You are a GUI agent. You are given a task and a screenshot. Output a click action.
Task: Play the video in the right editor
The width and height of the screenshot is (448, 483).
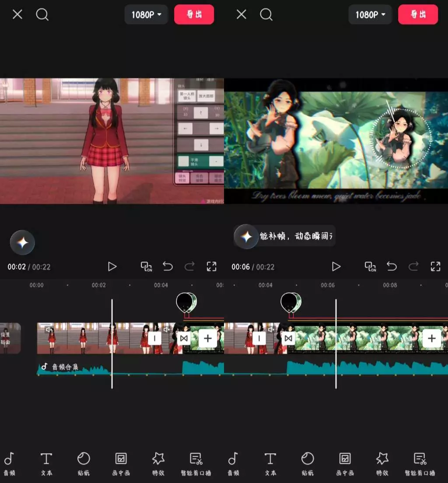pos(336,266)
